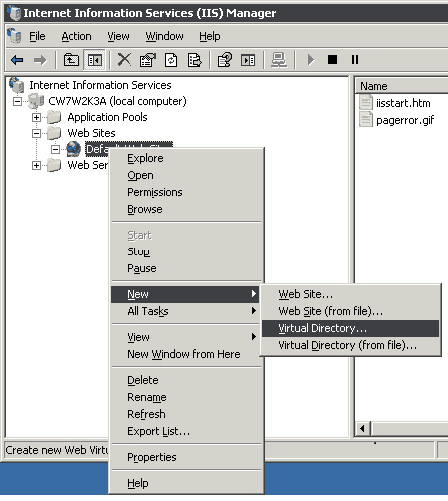The height and width of the screenshot is (501, 448).
Task: Click the Pause item toolbar button
Action: tap(355, 60)
